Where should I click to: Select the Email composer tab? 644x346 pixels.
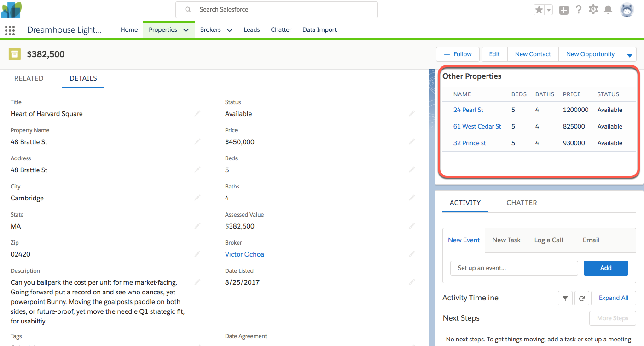tap(591, 240)
